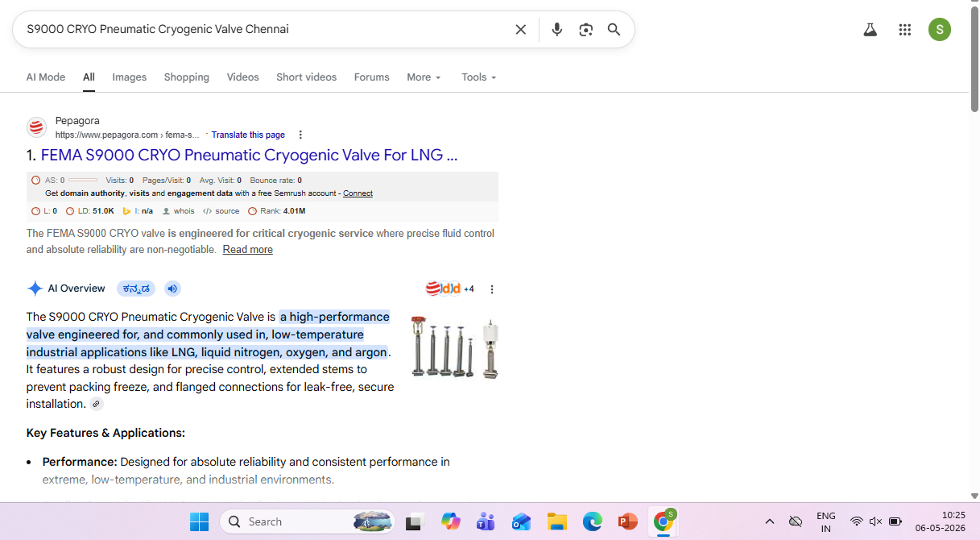The height and width of the screenshot is (540, 980).
Task: Listen to the AI Overview with the speaker icon
Action: click(172, 289)
